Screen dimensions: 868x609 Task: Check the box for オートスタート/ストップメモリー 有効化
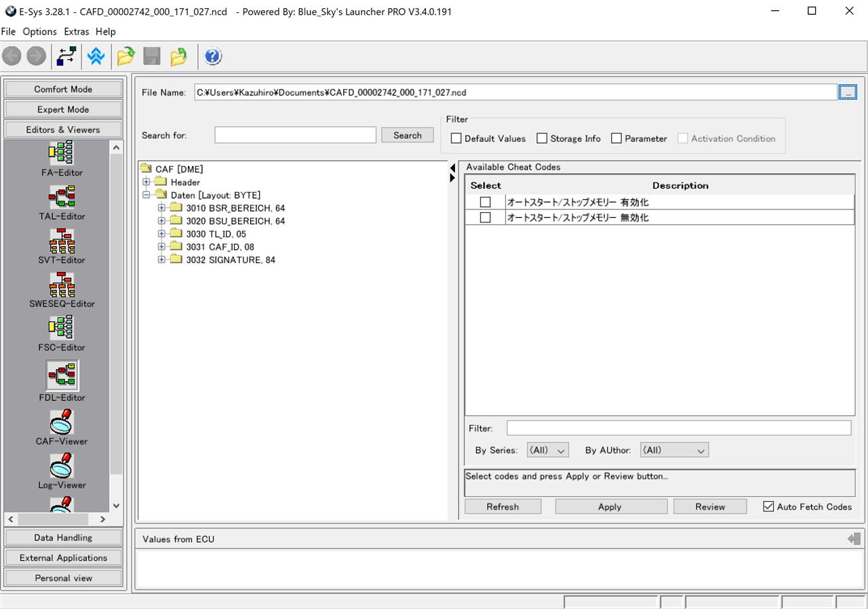[486, 202]
